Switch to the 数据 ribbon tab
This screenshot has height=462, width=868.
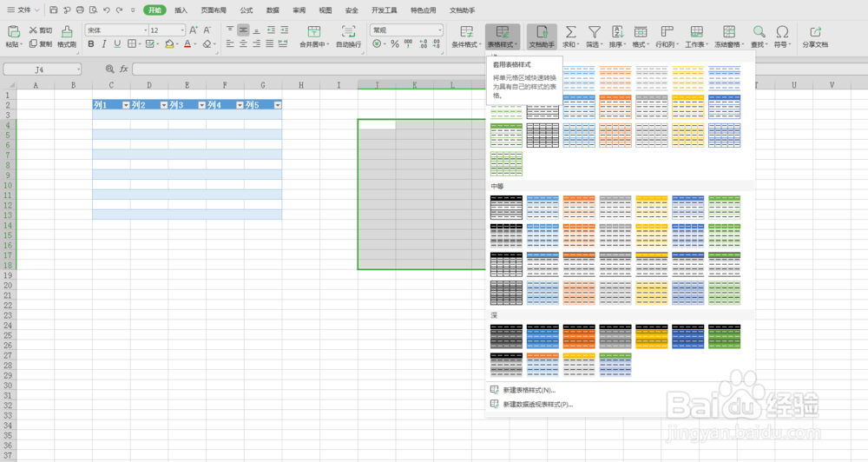[x=273, y=10]
